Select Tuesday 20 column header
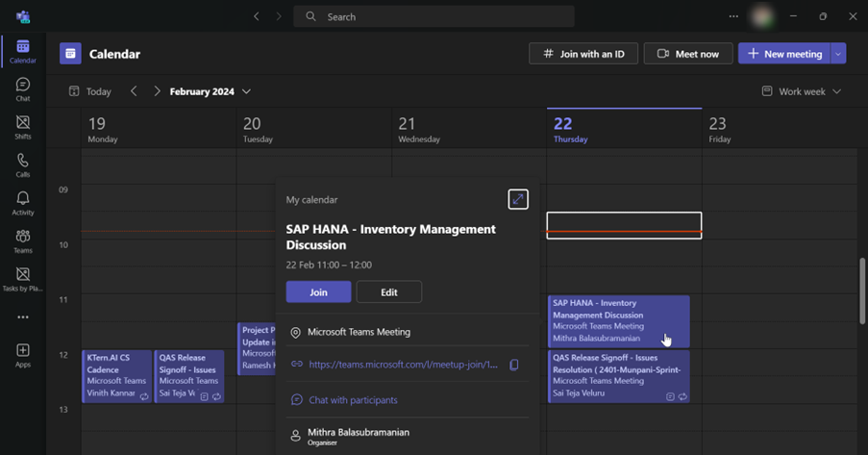 click(314, 130)
